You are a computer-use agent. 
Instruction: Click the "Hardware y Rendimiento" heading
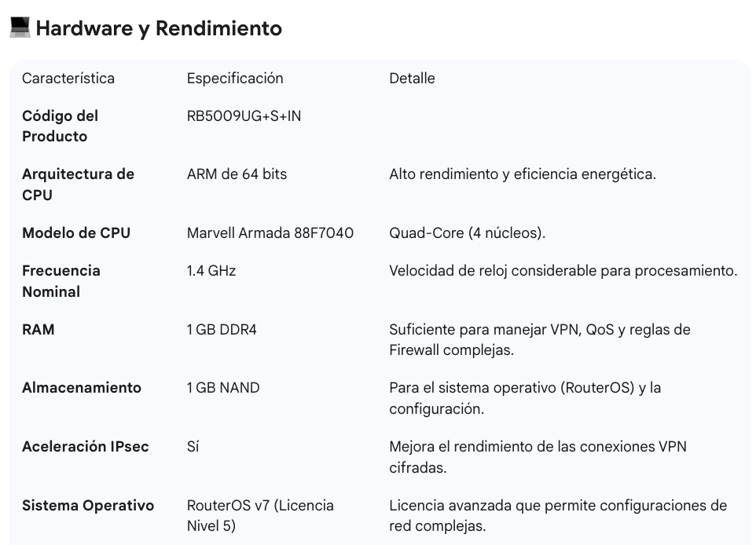pos(159,28)
